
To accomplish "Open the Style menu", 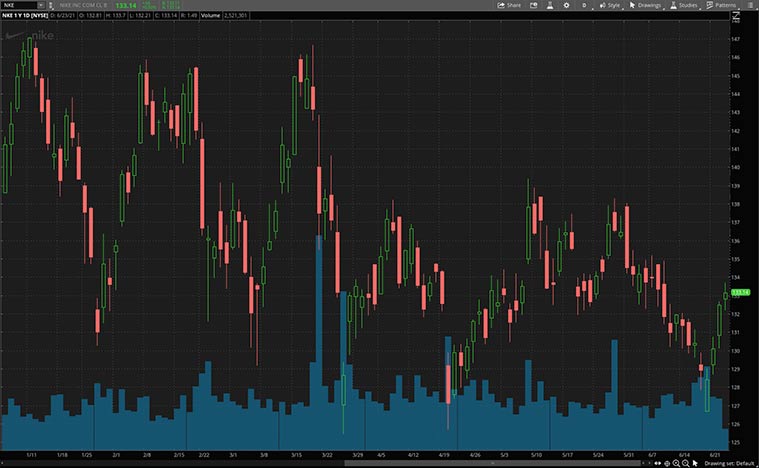I will [610, 5].
